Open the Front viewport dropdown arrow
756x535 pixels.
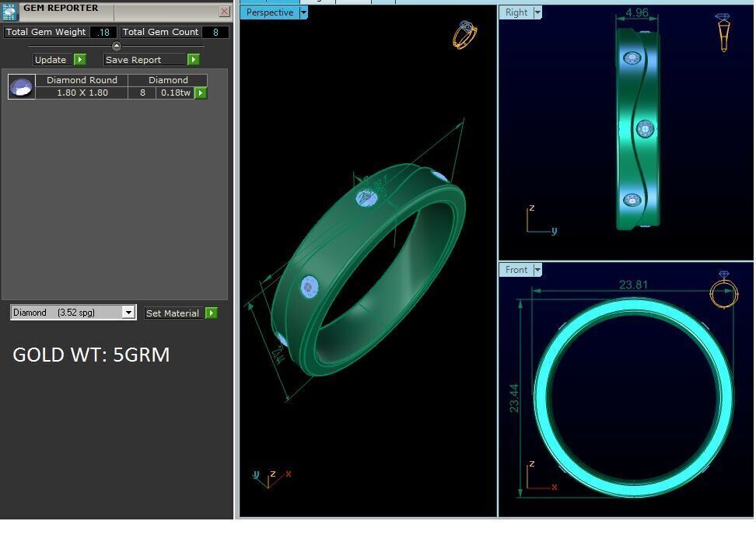pyautogui.click(x=537, y=270)
